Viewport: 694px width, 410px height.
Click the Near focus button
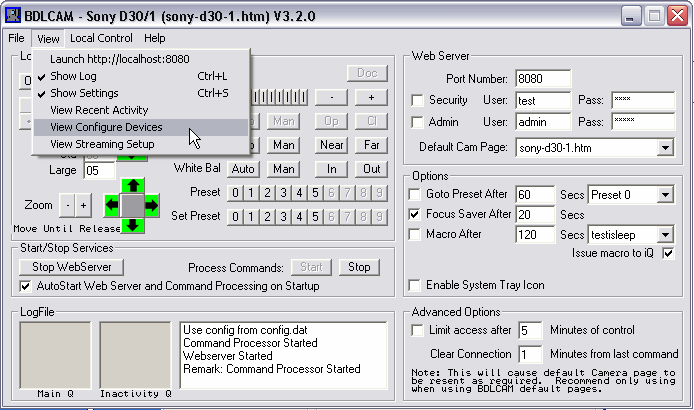pyautogui.click(x=332, y=145)
